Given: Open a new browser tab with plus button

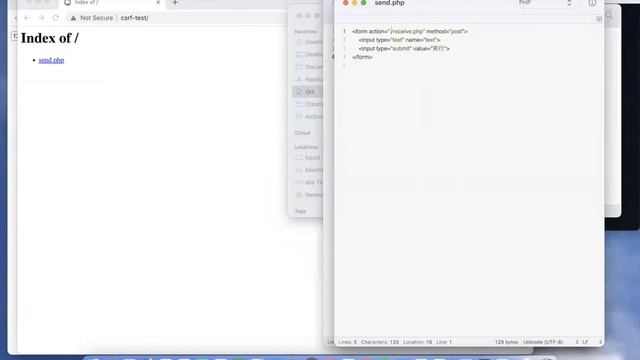Looking at the screenshot, I should tap(175, 3).
